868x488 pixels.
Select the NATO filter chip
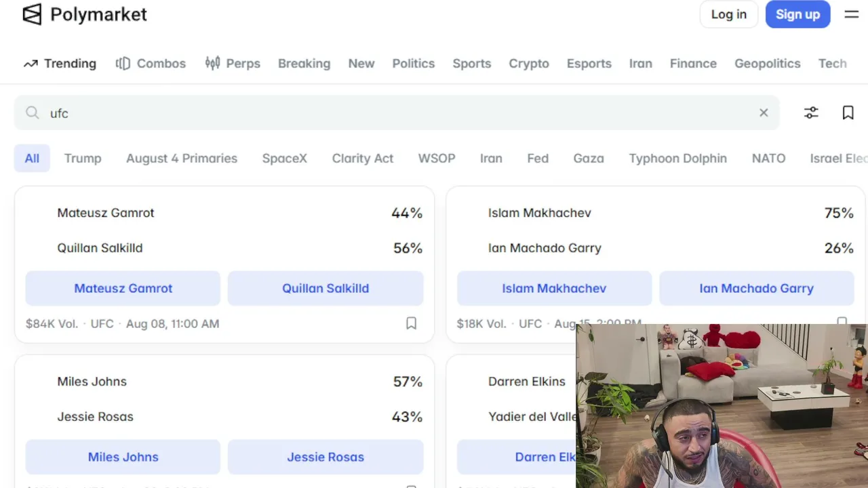point(769,159)
